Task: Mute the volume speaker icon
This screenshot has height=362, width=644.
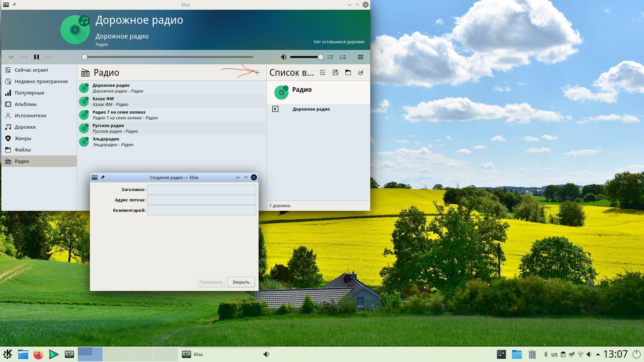Action: click(x=283, y=57)
